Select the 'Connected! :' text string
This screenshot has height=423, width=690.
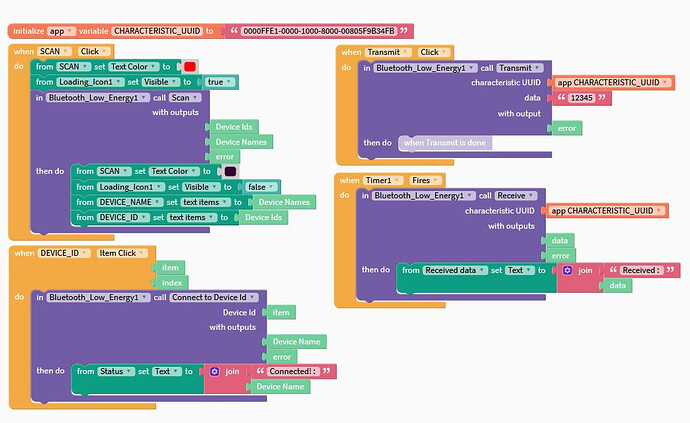click(293, 372)
